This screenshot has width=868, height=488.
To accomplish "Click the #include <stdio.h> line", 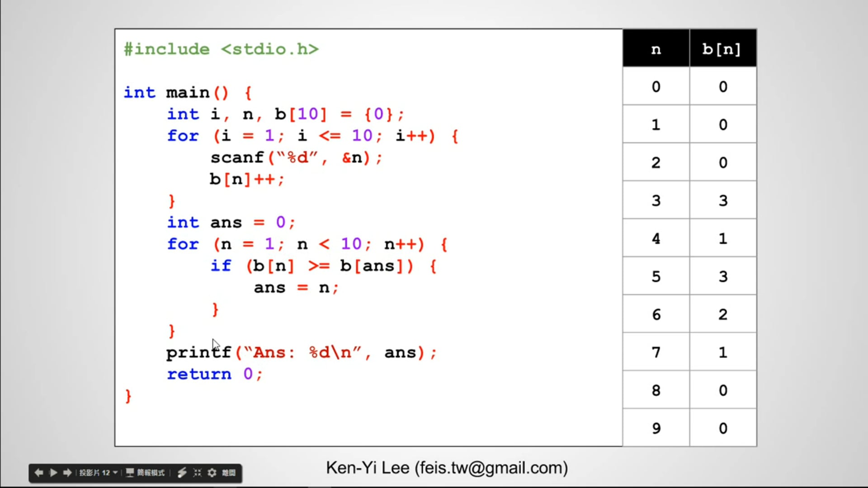I will (x=222, y=49).
